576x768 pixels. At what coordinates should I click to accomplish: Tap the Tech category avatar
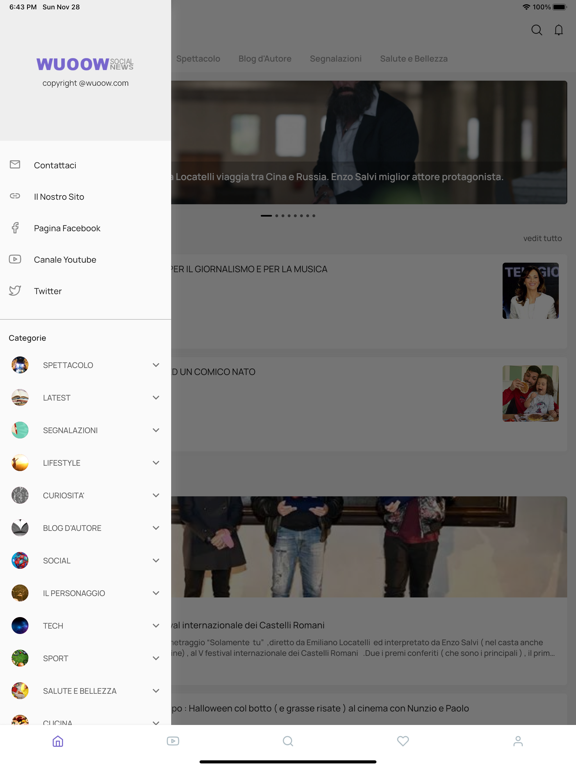click(x=20, y=625)
